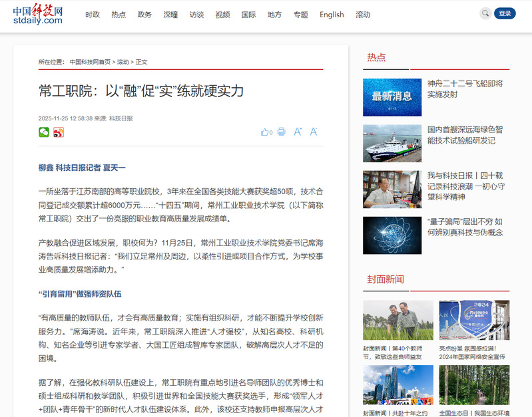This screenshot has height=417, width=532.
Task: Click the stdaily.com site logo
Action: [38, 15]
